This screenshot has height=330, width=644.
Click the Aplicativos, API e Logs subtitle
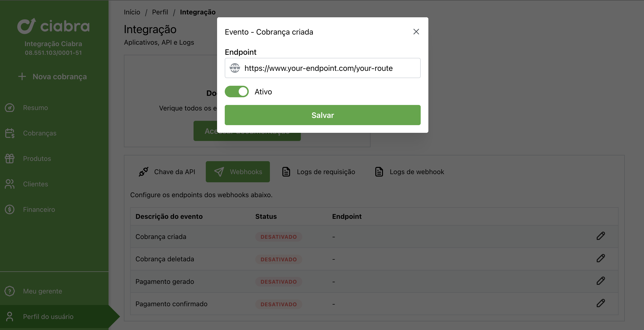pyautogui.click(x=159, y=42)
